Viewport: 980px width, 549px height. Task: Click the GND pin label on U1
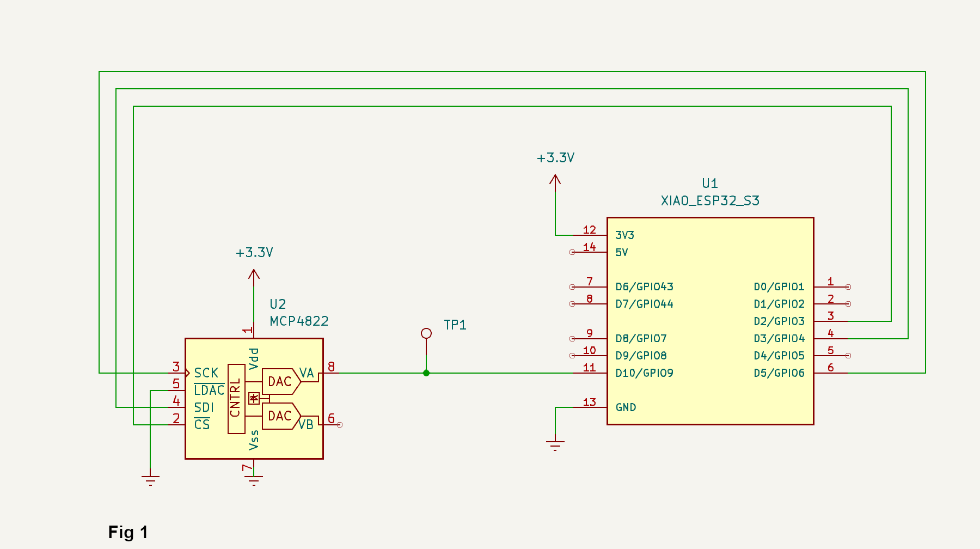pyautogui.click(x=626, y=407)
